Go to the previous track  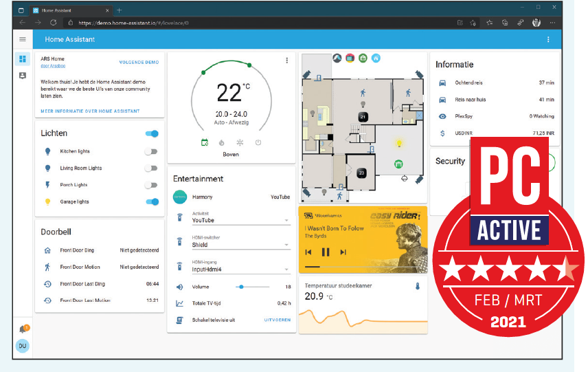tap(308, 252)
